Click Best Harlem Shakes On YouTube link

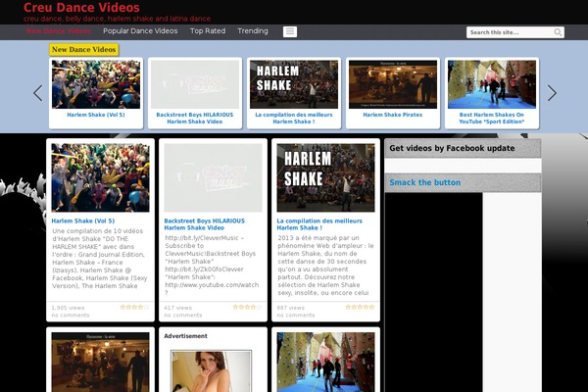(492, 119)
